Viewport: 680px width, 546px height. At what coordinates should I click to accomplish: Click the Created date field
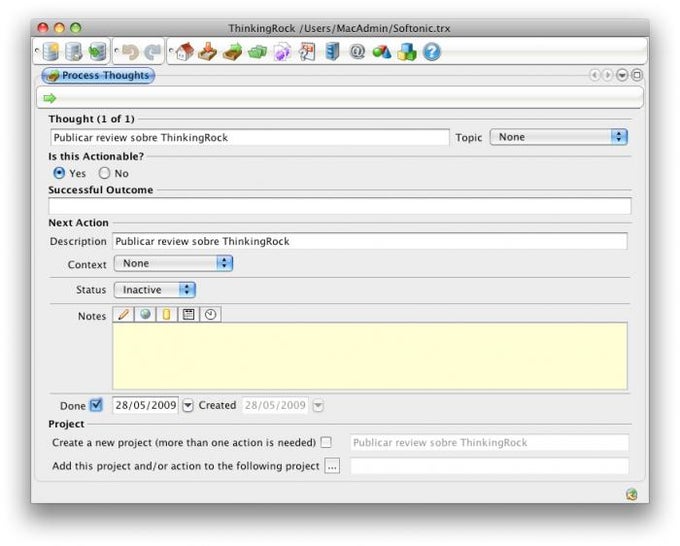click(275, 405)
